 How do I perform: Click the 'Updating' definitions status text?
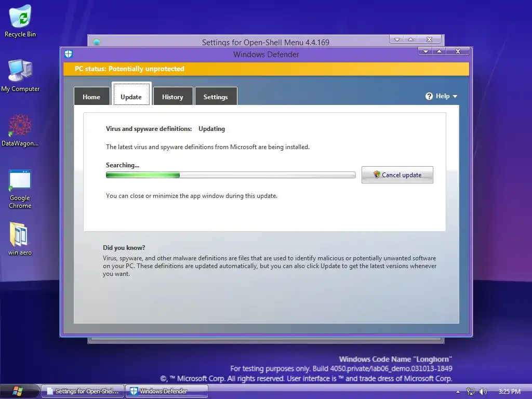pos(212,129)
